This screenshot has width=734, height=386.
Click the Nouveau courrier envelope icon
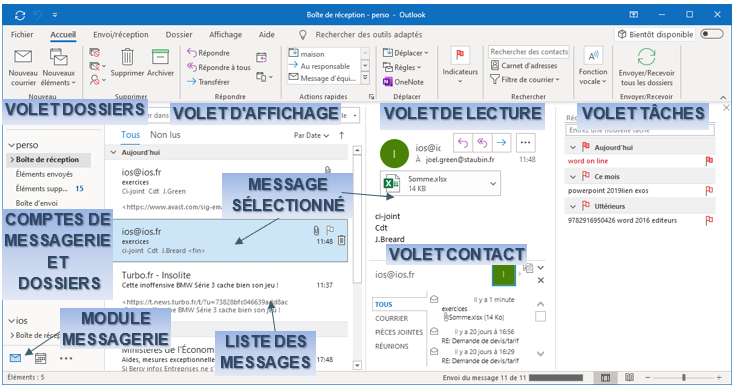[x=23, y=56]
